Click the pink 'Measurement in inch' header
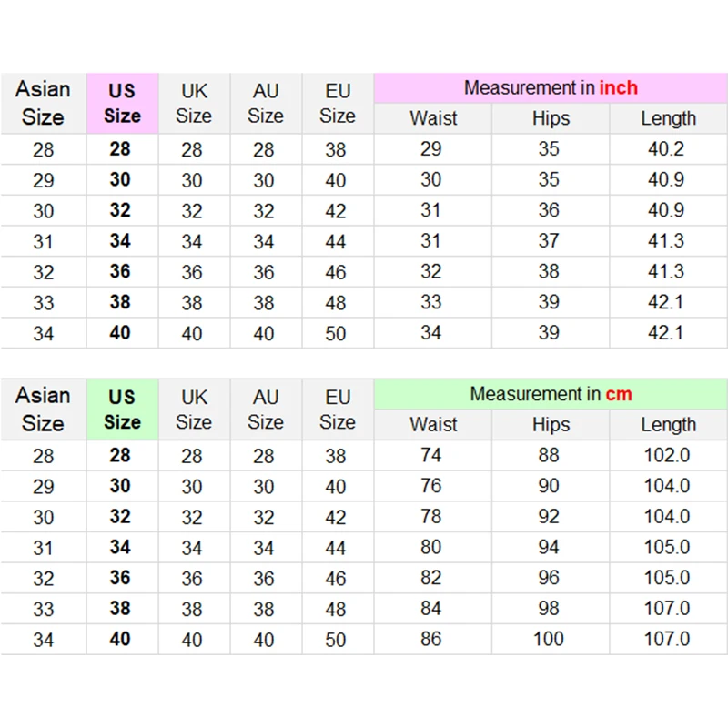The height and width of the screenshot is (728, 728). tap(551, 88)
